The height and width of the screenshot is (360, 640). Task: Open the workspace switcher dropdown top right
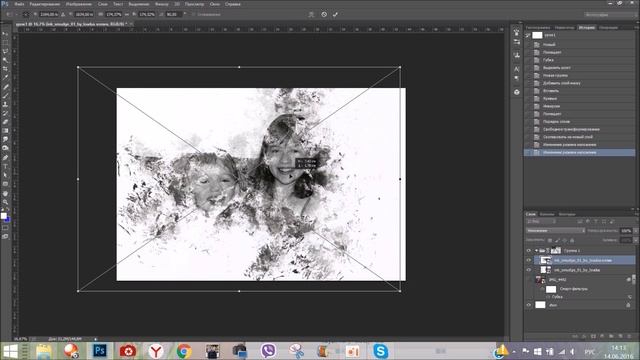point(610,14)
